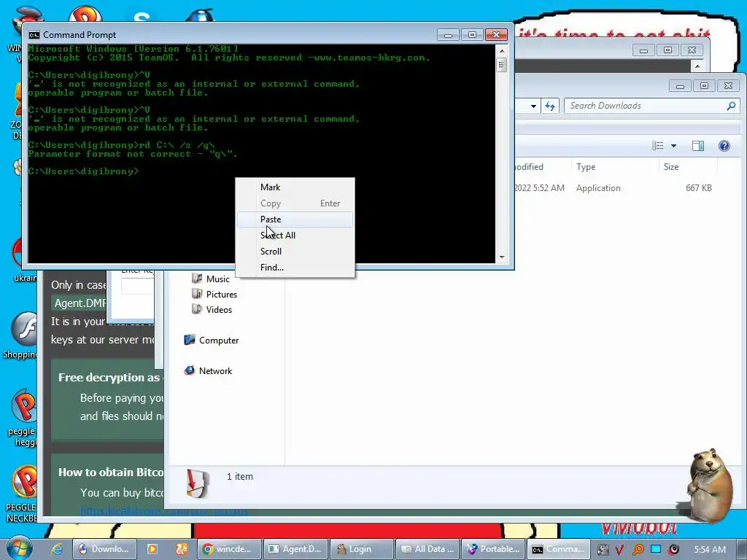Open UC Browser taskbar icon
The width and height of the screenshot is (747, 560).
(182, 549)
